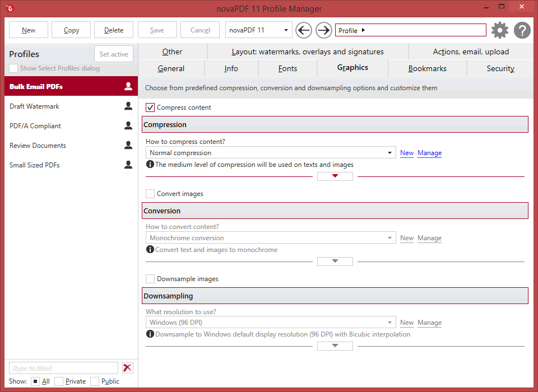Clear the profile filter with red X
The image size is (538, 392).
pos(127,368)
